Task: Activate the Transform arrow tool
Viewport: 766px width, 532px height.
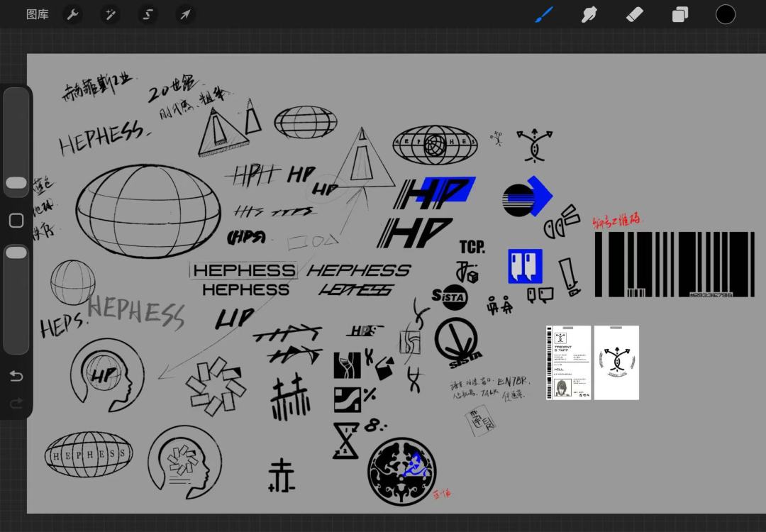Action: [x=185, y=15]
